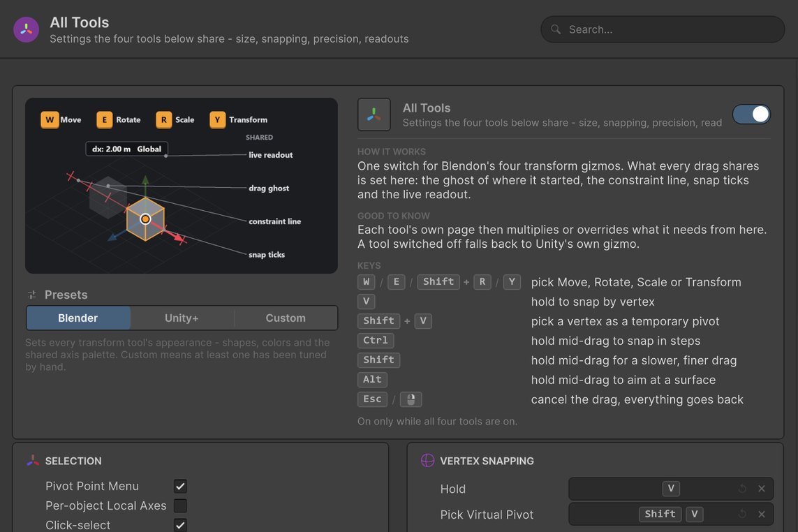Click the Hold shortcut field showing V
The width and height of the screenshot is (798, 532).
[x=671, y=489]
